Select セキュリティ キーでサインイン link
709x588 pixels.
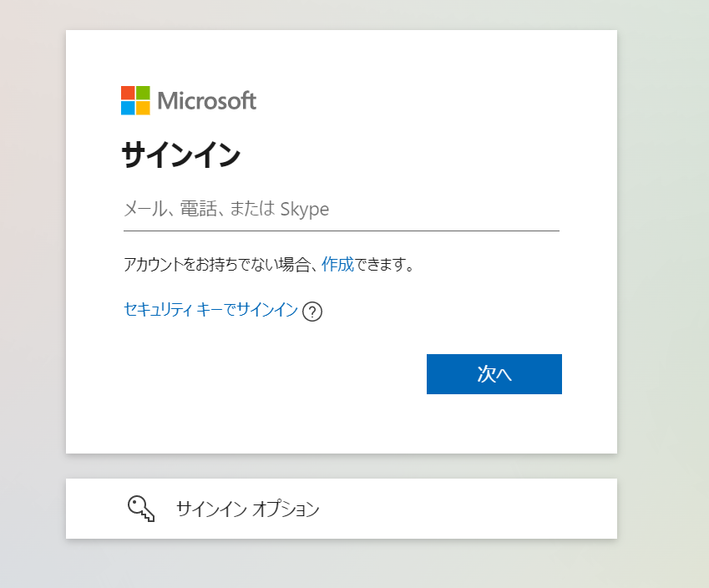210,310
